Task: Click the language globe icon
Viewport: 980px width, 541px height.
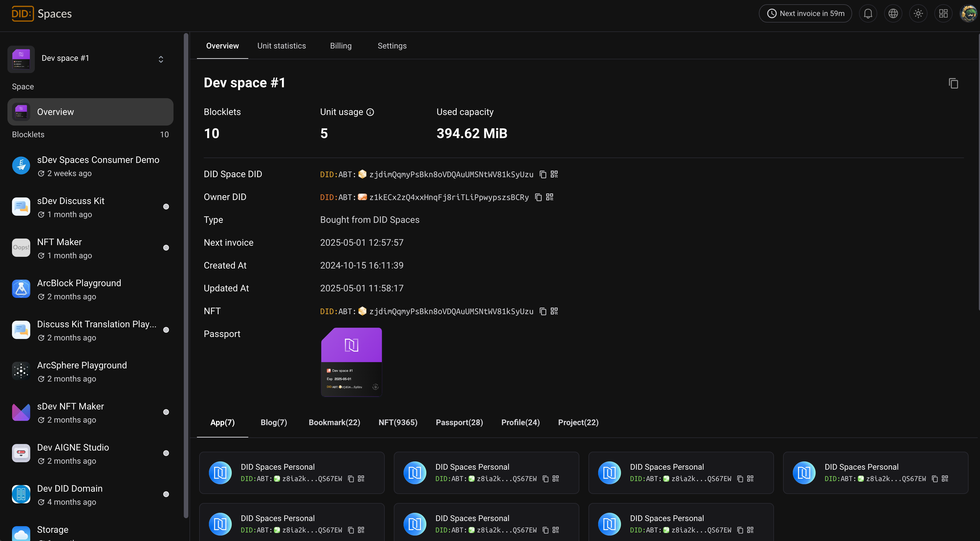Action: point(893,14)
